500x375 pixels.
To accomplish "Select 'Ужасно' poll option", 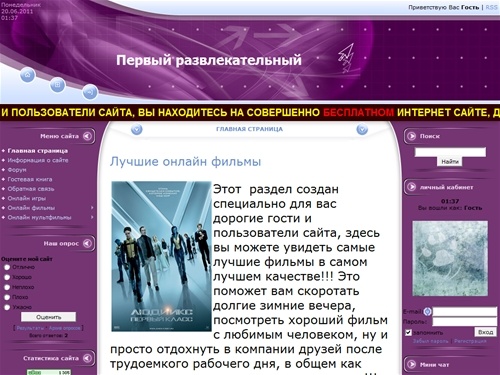I will pyautogui.click(x=7, y=307).
